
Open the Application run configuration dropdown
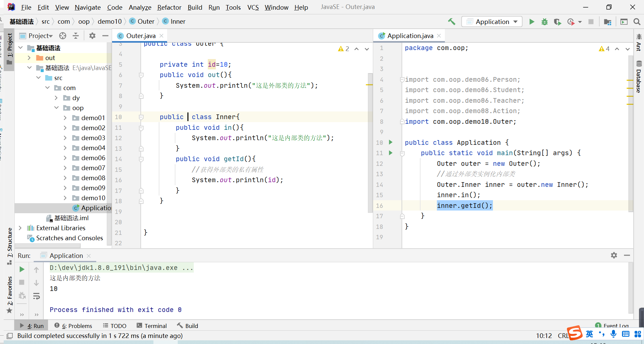(x=492, y=22)
